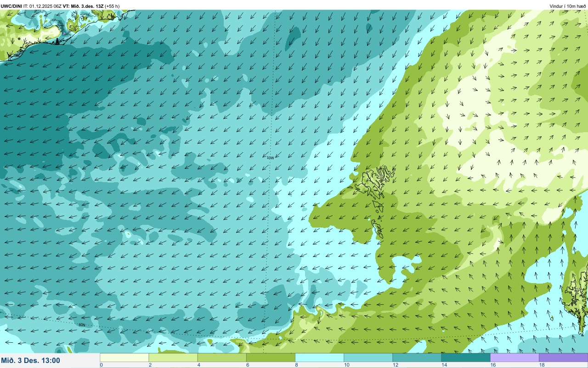Click the legend scale value '10'

(x=346, y=365)
